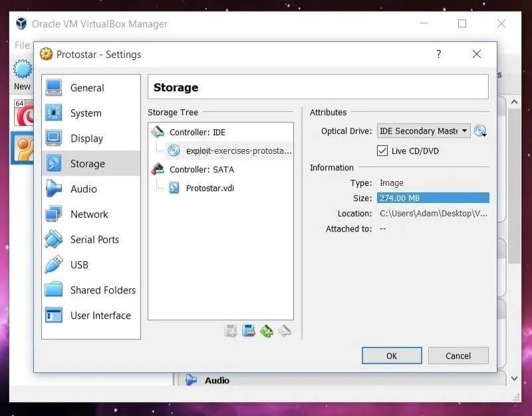This screenshot has width=532, height=416.
Task: Click scroll down arrow in VirtualBox Manager
Action: pyautogui.click(x=514, y=378)
